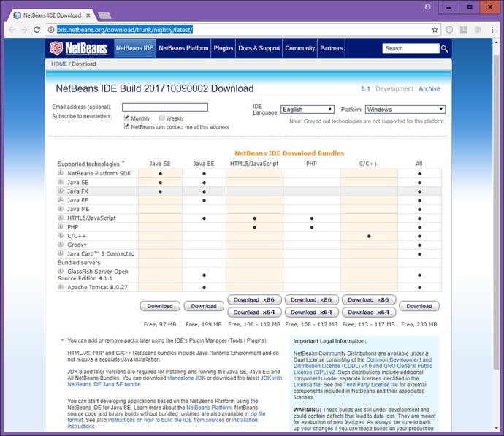The width and height of the screenshot is (504, 436).
Task: Bookmark this page with the star icon
Action: click(435, 30)
